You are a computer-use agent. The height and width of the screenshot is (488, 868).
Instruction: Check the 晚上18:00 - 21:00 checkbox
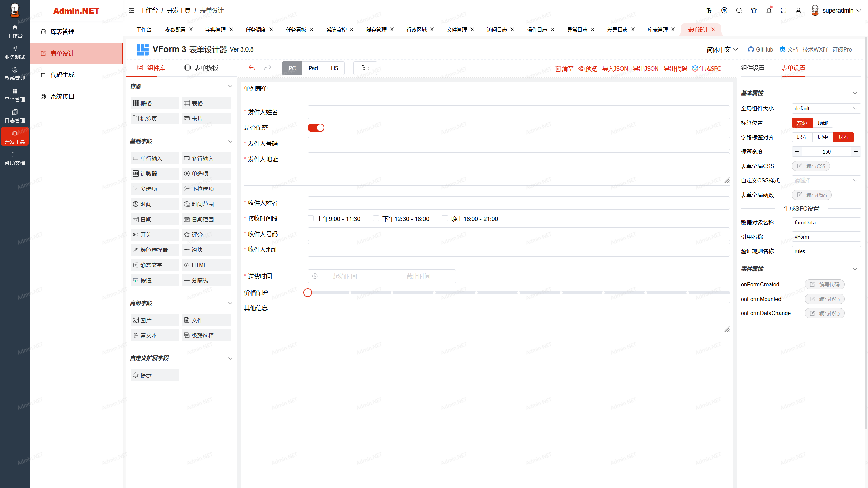pos(445,218)
